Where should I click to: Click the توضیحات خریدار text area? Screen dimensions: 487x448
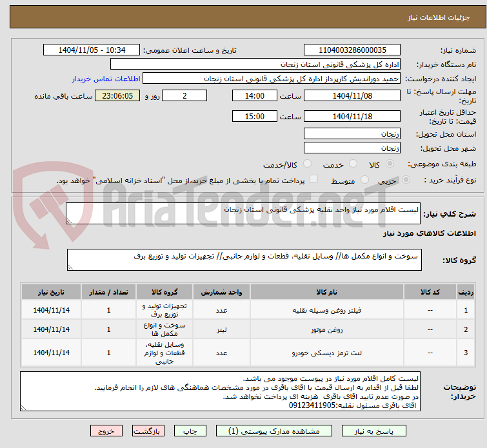pyautogui.click(x=220, y=391)
